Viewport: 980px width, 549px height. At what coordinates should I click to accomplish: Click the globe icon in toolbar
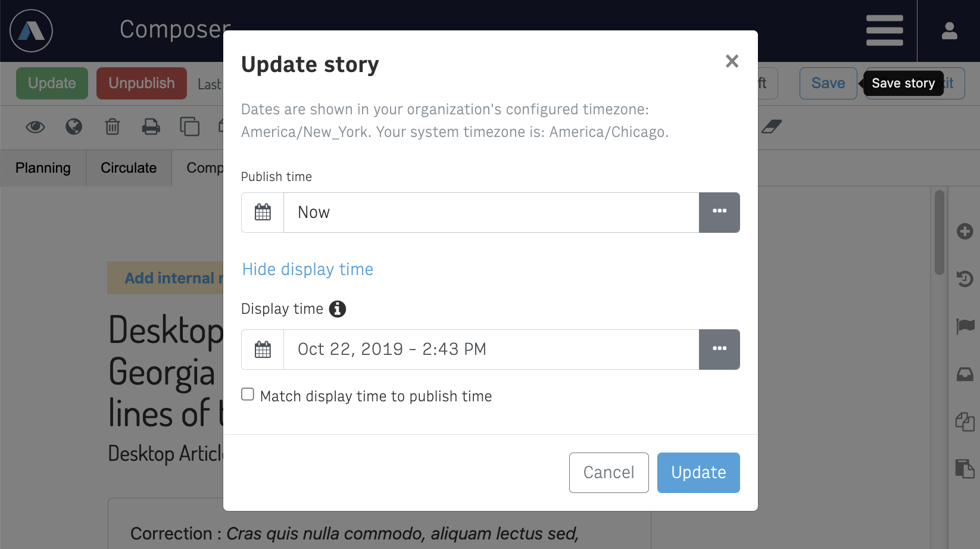pyautogui.click(x=74, y=126)
